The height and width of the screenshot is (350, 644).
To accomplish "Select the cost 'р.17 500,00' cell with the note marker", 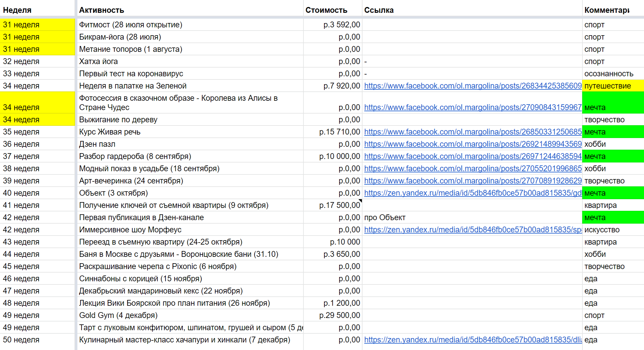I will [x=333, y=205].
